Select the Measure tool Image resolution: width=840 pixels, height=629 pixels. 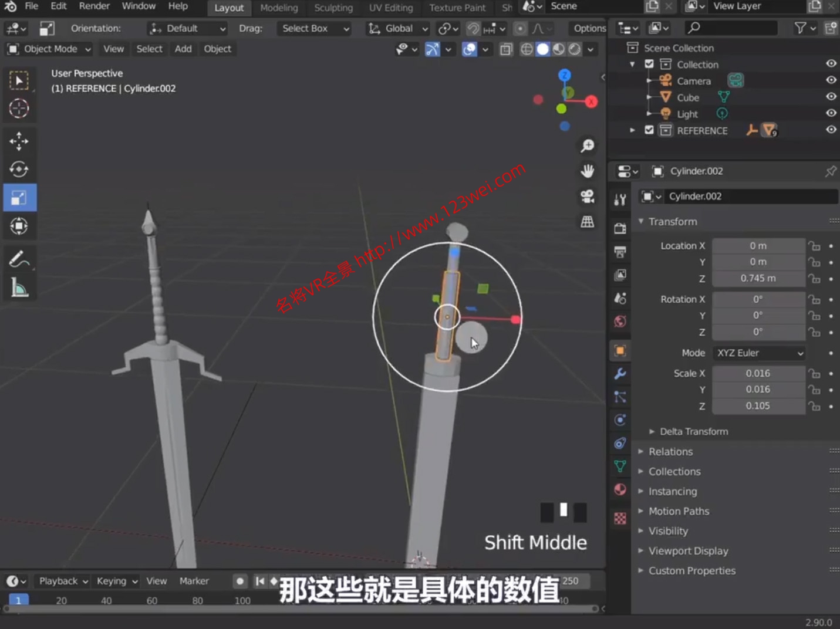19,287
